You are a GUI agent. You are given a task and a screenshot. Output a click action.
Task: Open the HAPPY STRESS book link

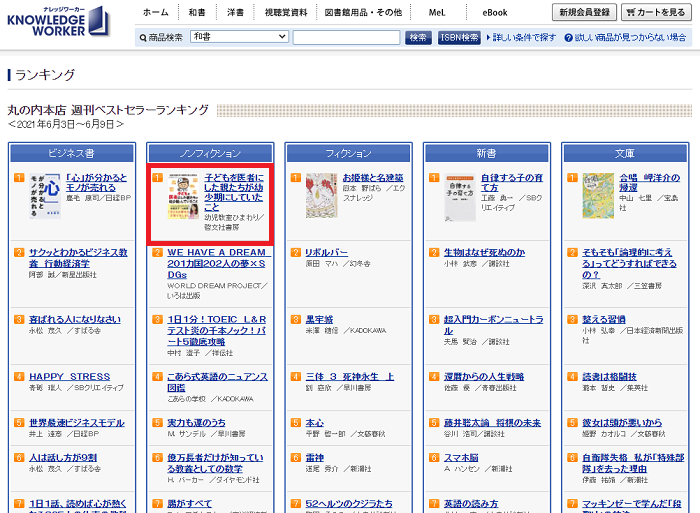(x=70, y=376)
